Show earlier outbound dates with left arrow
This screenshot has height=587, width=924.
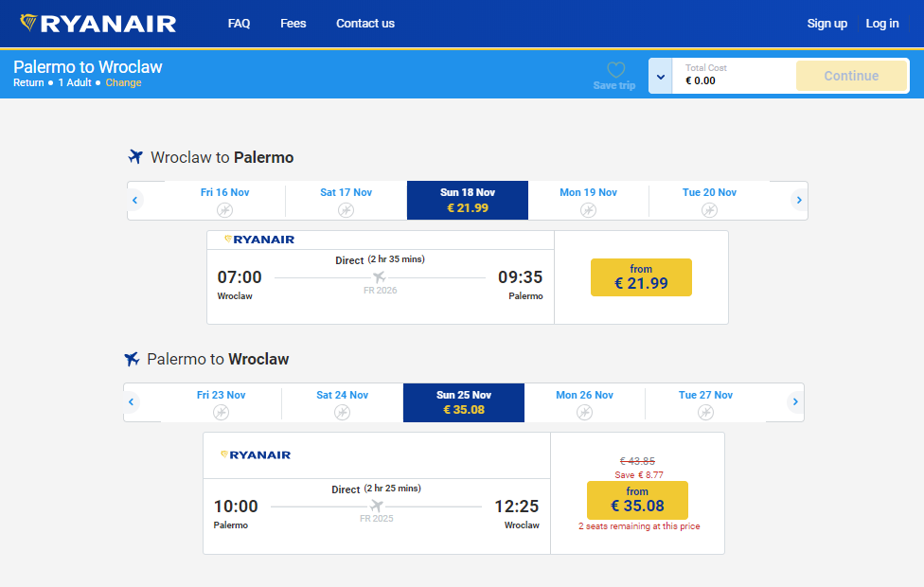[x=135, y=200]
